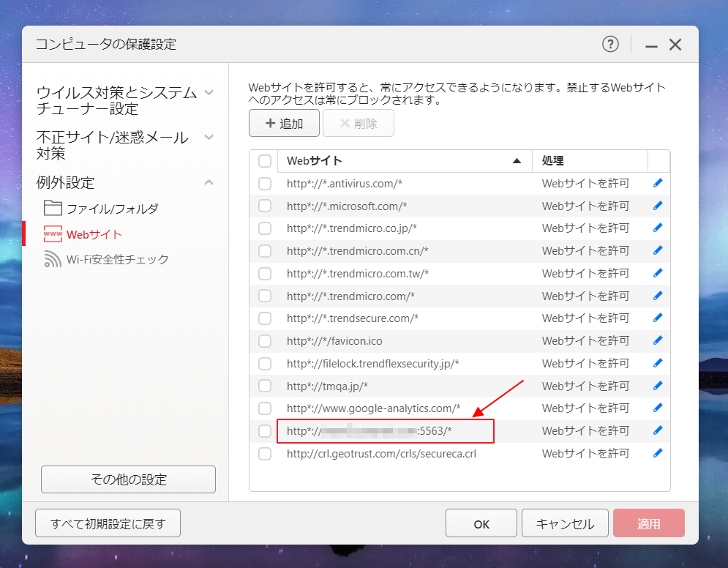This screenshot has width=728, height=568.
Task: Click edit pencil for *.antivirus.com entry
Action: coord(657,184)
